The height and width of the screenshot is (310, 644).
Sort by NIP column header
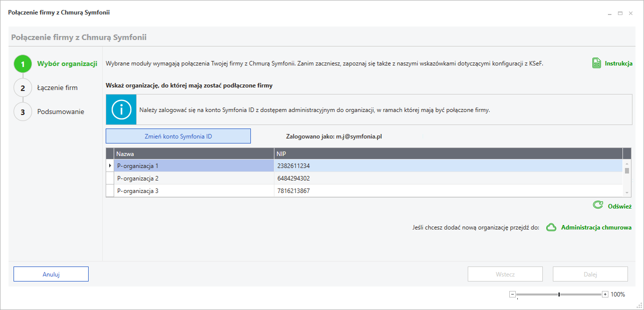tap(448, 153)
